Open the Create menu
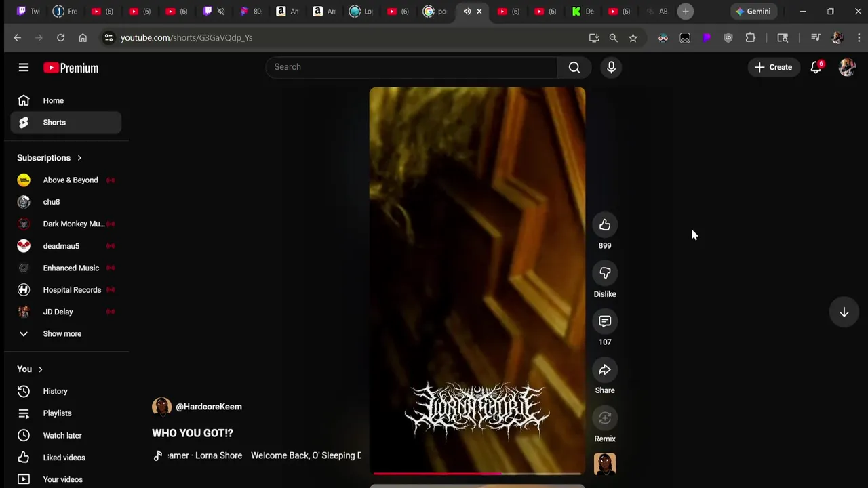Image resolution: width=868 pixels, height=488 pixels. (773, 67)
